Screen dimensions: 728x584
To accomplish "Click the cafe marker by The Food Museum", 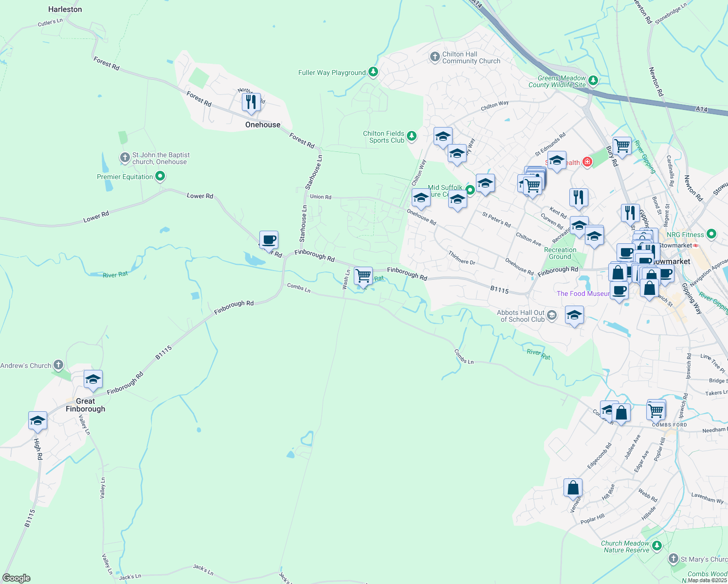I will (x=619, y=291).
